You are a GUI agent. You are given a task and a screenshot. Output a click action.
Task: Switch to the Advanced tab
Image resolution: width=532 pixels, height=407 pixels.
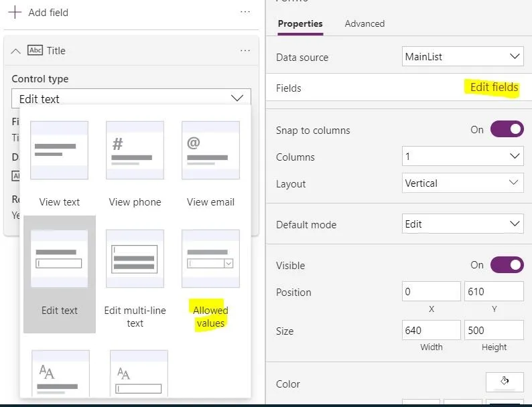click(x=364, y=23)
